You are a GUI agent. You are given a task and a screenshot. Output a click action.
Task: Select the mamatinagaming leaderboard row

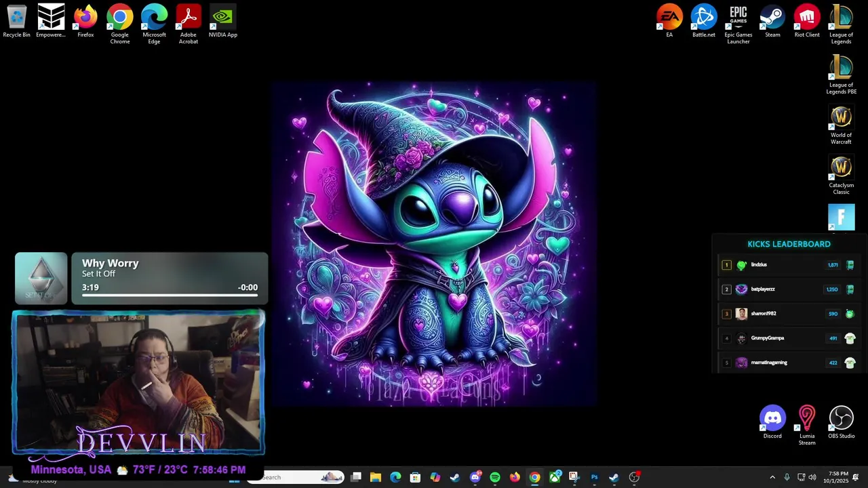tap(789, 363)
